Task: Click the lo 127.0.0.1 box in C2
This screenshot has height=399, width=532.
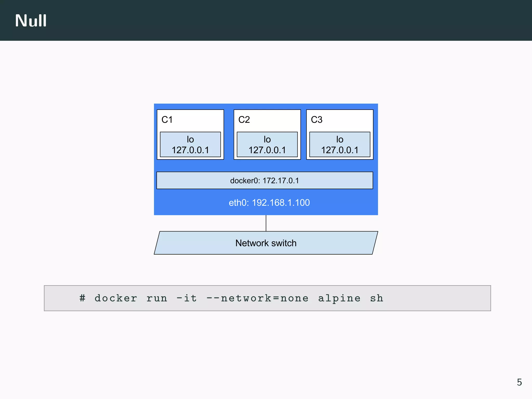Action: (267, 144)
